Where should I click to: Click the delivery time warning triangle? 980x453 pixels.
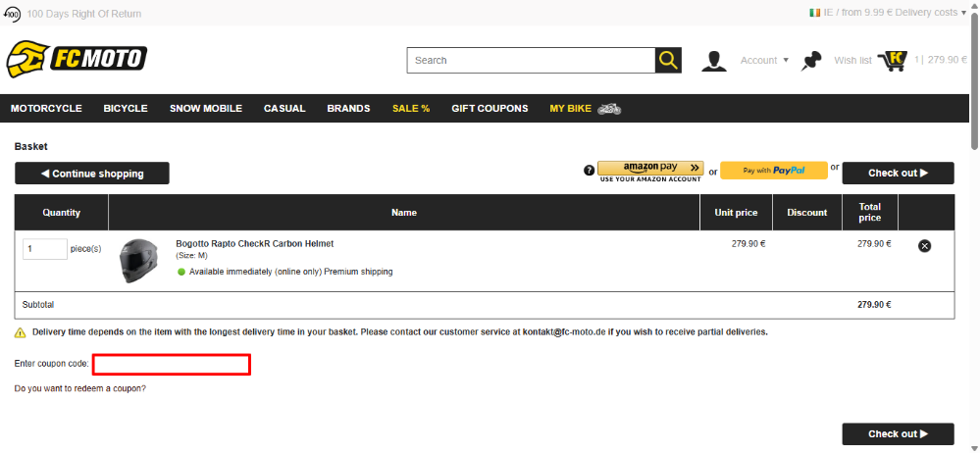(20, 333)
